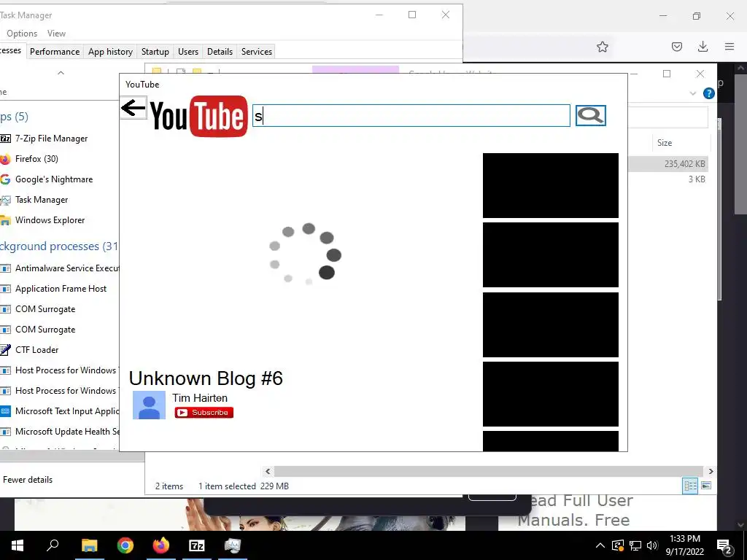Show hidden system tray icons chevron
Image resolution: width=747 pixels, height=560 pixels.
(x=600, y=545)
